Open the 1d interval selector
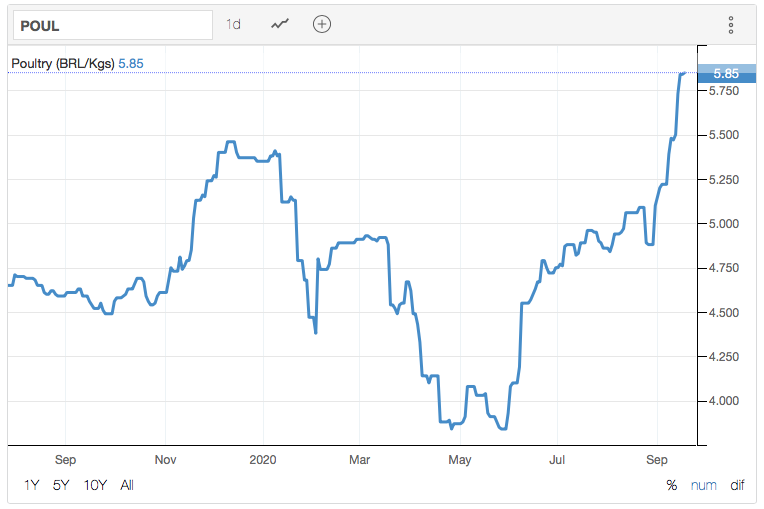Viewport: 764px width, 509px height. pos(233,24)
